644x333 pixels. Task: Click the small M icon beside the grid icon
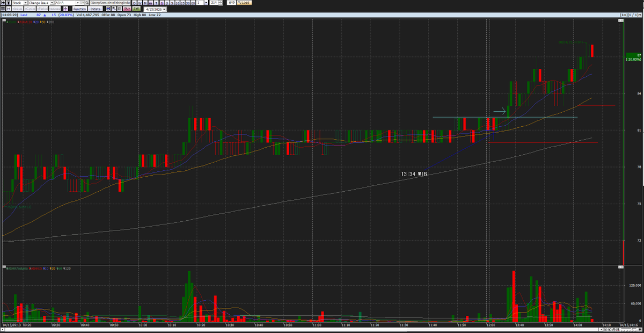tap(9, 9)
